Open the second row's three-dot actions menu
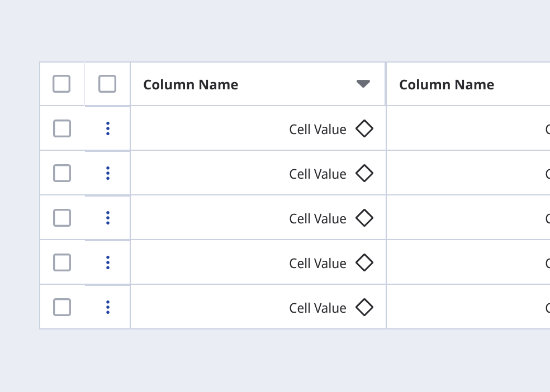 coord(107,173)
